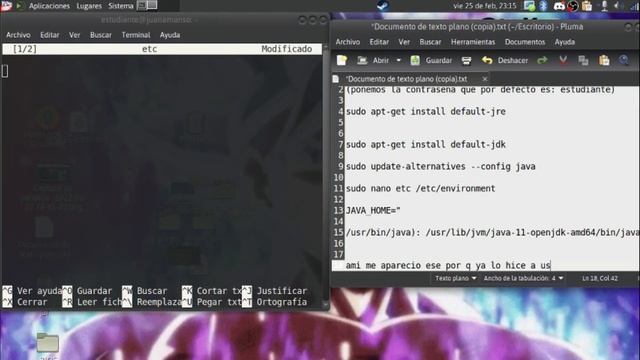The width and height of the screenshot is (640, 360).
Task: Click the print icon in Pluma toolbar
Action: [x=466, y=61]
